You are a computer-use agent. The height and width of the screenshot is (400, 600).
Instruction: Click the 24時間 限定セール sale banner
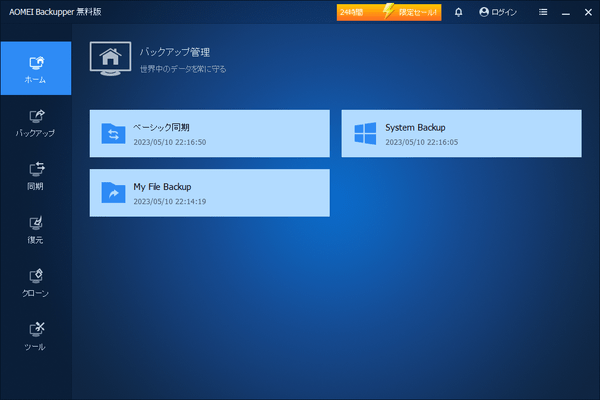389,12
